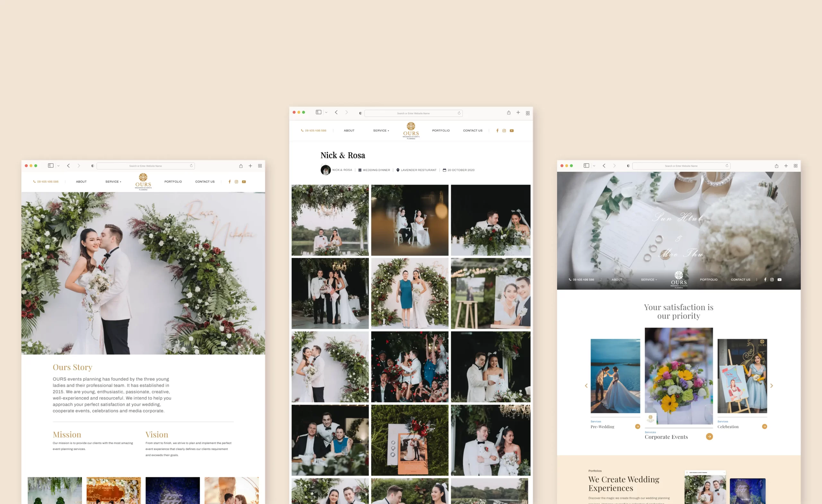Open PORTFOLIO in middle window navigation
Screen dimensions: 822x504
441,131
